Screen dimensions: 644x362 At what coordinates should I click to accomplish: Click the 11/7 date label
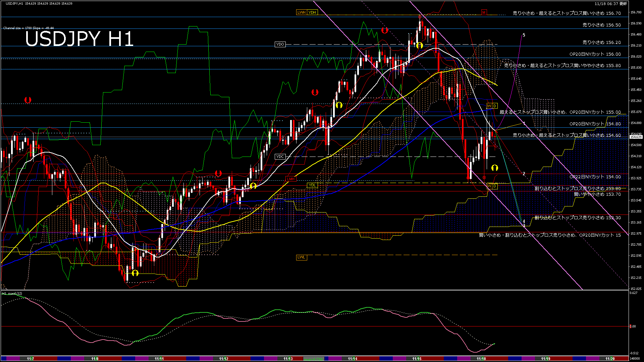click(x=30, y=359)
